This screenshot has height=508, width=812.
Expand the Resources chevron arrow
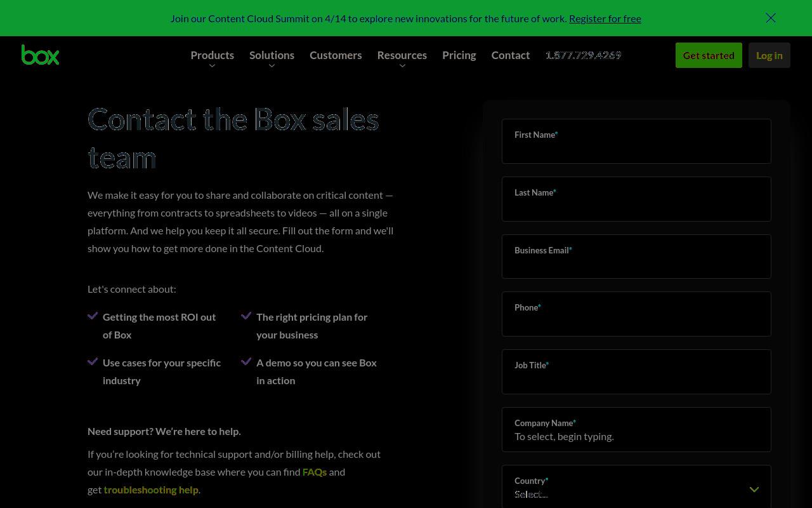coord(402,66)
